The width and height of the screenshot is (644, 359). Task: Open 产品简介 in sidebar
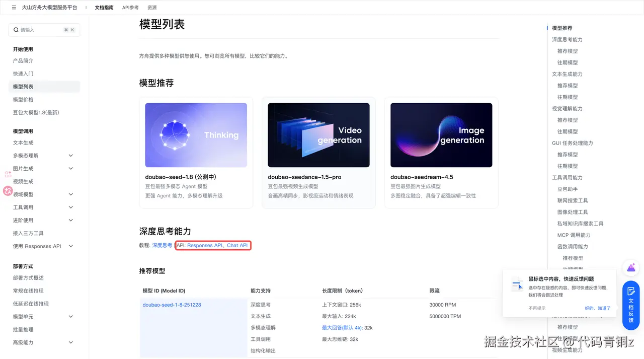click(23, 60)
